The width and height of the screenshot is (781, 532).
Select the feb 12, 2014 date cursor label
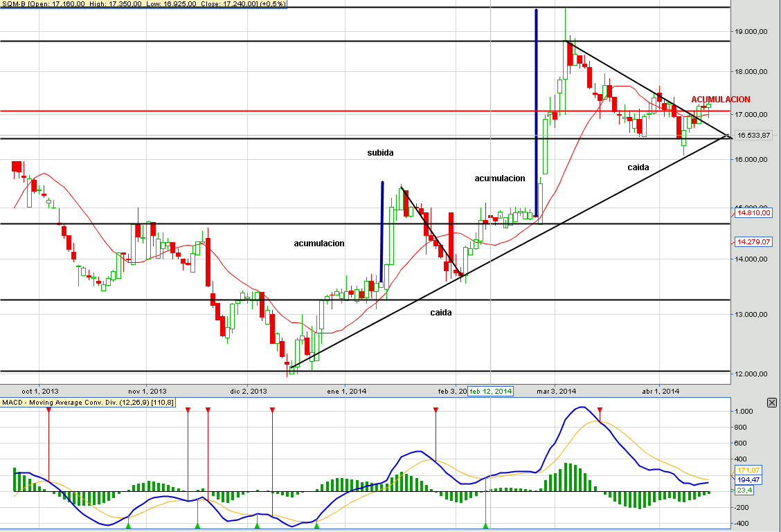click(x=491, y=391)
